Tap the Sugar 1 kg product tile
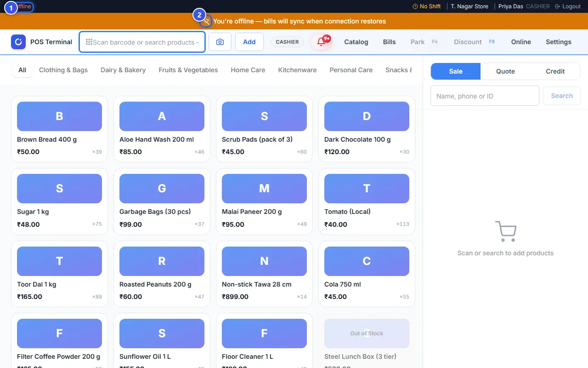This screenshot has width=588, height=368. click(59, 201)
